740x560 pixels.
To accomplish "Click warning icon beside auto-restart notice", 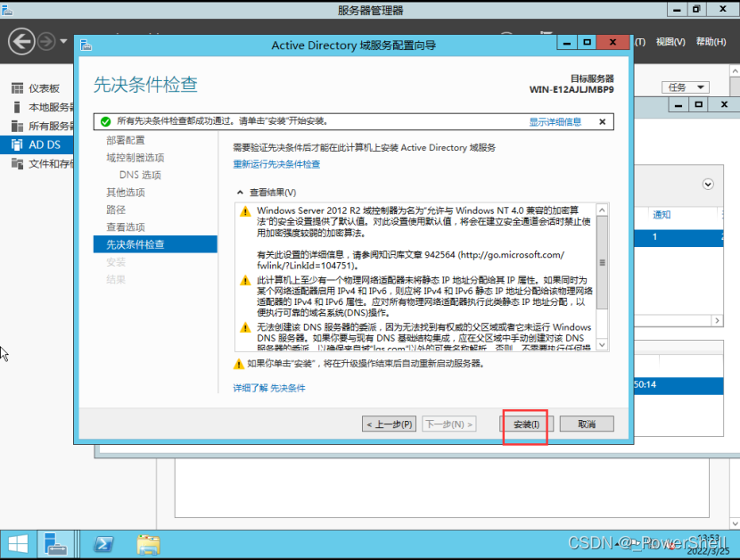I will (x=239, y=364).
